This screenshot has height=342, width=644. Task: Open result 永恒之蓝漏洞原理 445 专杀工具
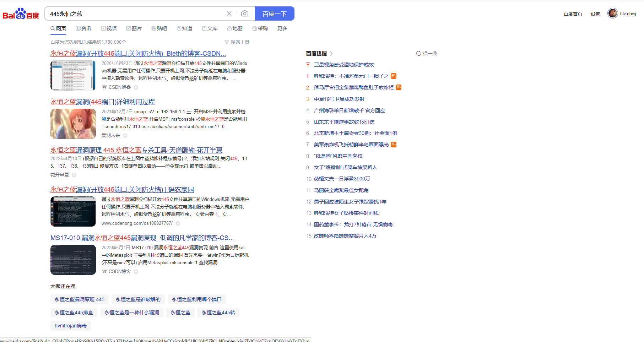coord(136,150)
